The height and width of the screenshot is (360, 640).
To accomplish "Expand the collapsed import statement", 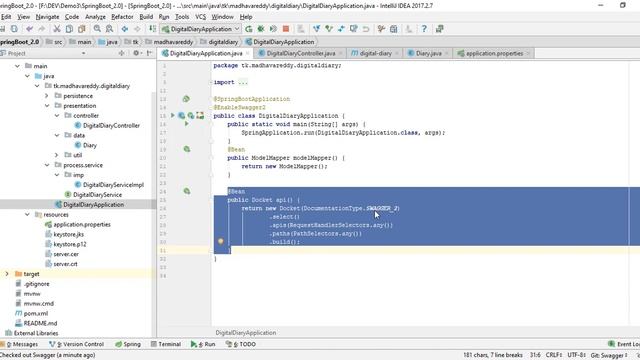I will tap(211, 82).
